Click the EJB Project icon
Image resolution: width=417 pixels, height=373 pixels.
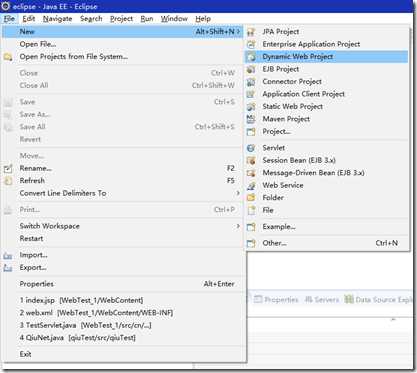pyautogui.click(x=251, y=69)
